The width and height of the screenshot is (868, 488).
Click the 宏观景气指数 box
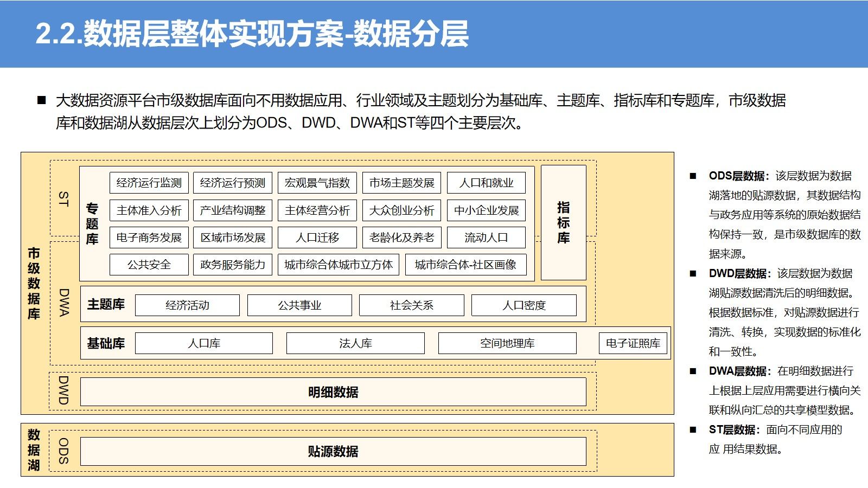point(317,183)
